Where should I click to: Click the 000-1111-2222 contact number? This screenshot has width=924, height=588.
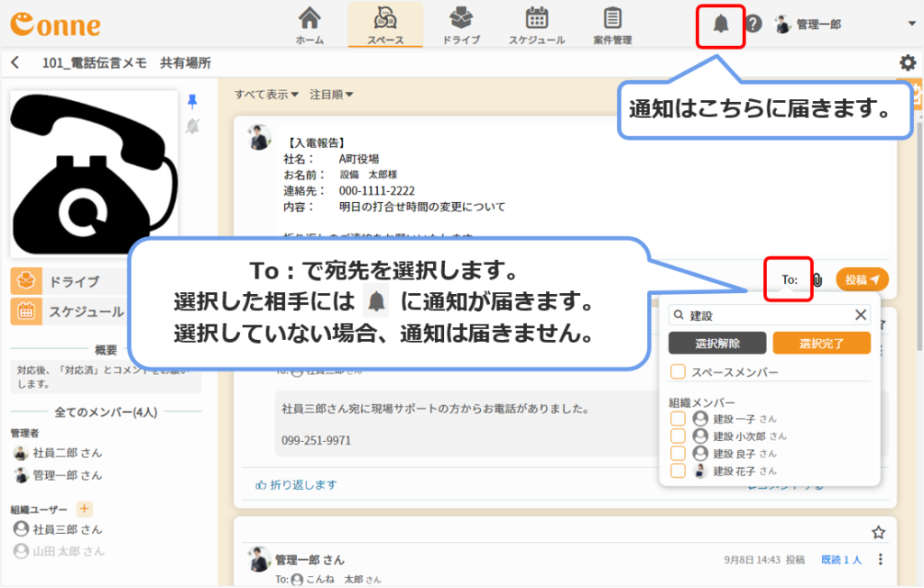pos(376,191)
